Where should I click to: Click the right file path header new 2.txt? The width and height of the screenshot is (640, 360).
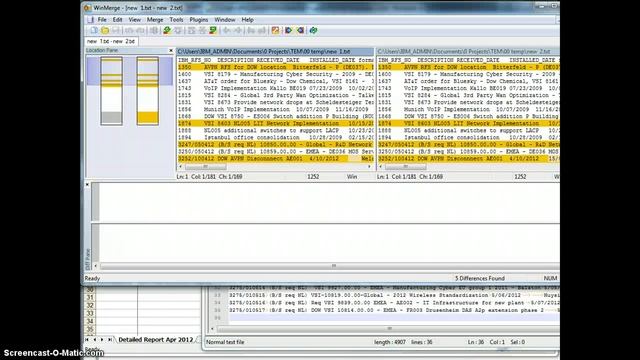468,51
